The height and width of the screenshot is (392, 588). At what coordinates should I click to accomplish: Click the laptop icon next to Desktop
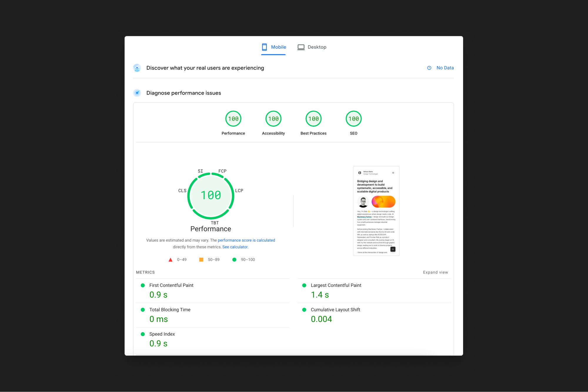[300, 47]
